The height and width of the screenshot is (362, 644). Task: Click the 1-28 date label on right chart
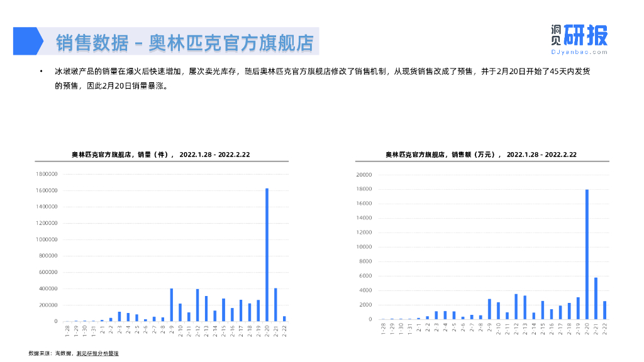tap(383, 329)
